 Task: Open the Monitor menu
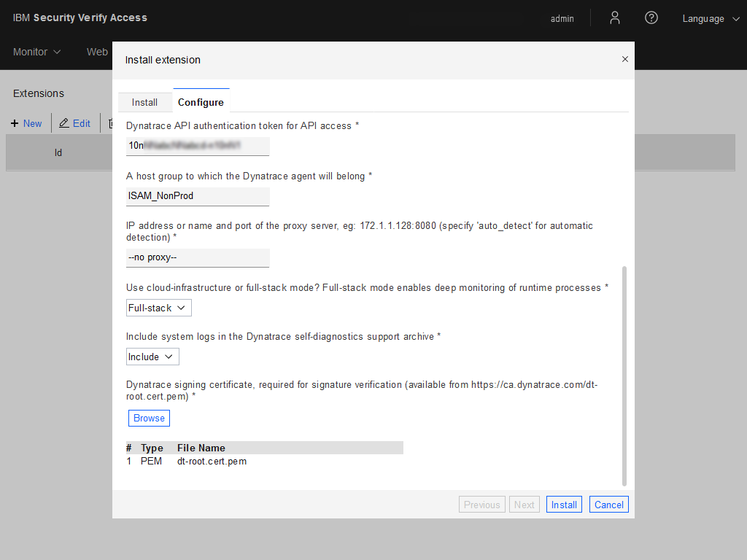point(36,52)
